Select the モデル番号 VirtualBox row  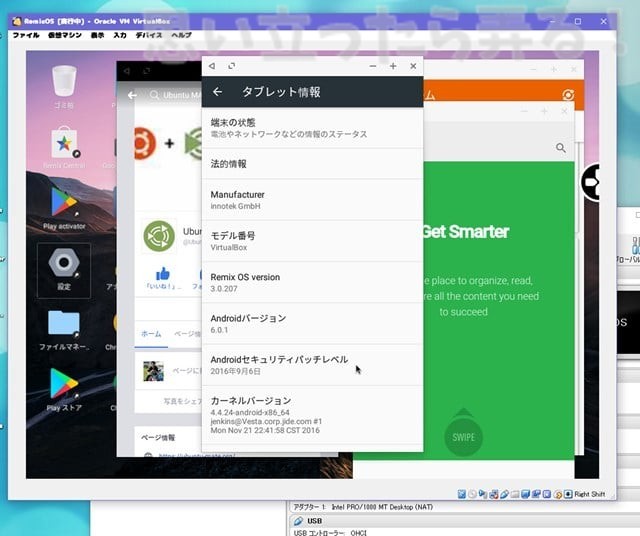[x=312, y=241]
